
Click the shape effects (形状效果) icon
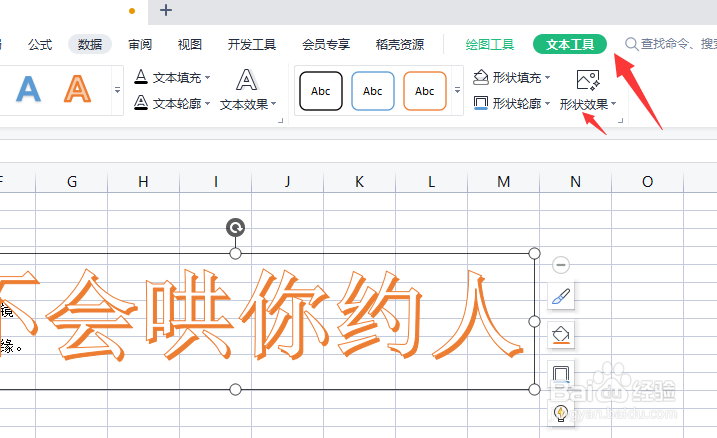pyautogui.click(x=588, y=80)
